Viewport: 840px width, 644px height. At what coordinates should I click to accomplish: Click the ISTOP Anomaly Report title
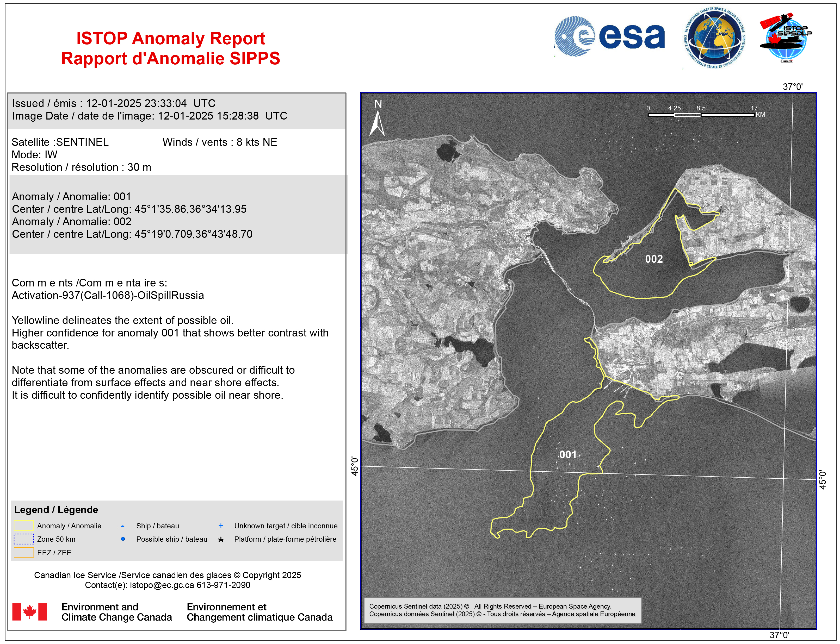click(171, 38)
